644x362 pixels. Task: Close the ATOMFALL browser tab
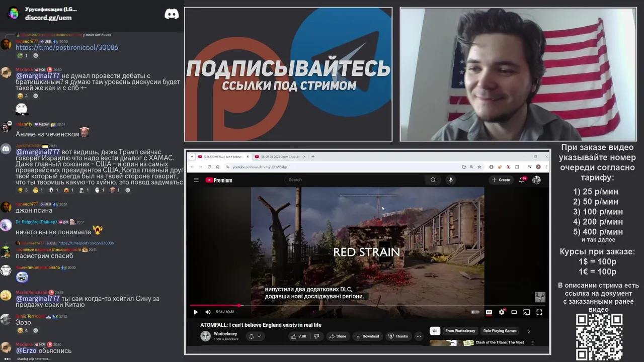point(248,156)
